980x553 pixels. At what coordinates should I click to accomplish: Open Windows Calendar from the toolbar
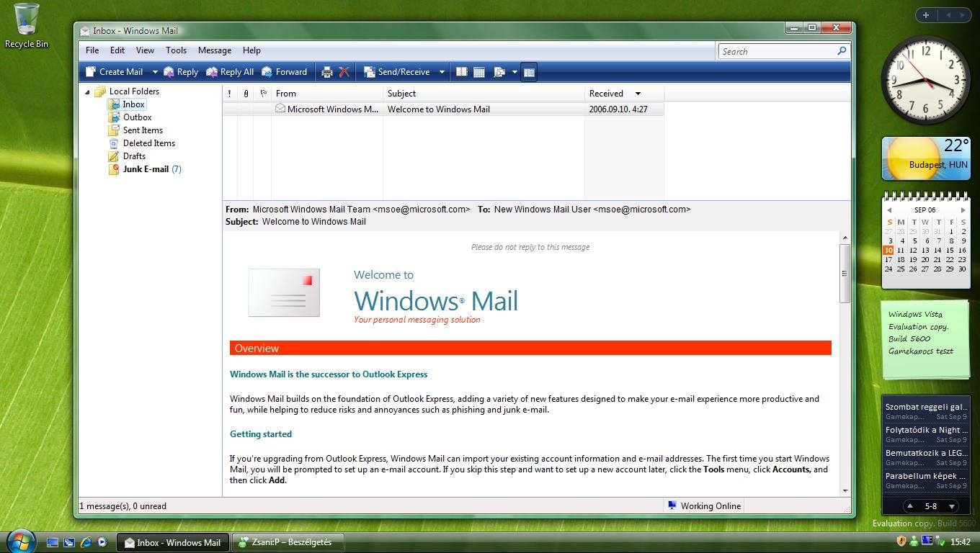pyautogui.click(x=479, y=72)
